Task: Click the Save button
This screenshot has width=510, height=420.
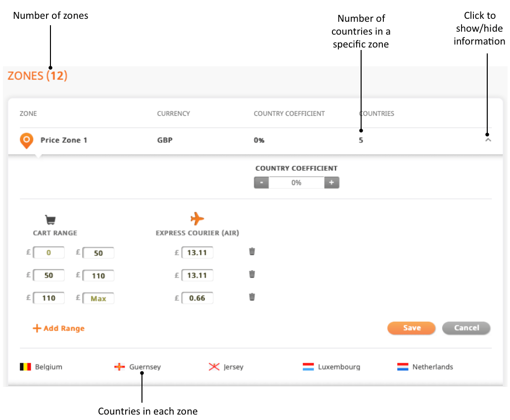Action: click(412, 328)
